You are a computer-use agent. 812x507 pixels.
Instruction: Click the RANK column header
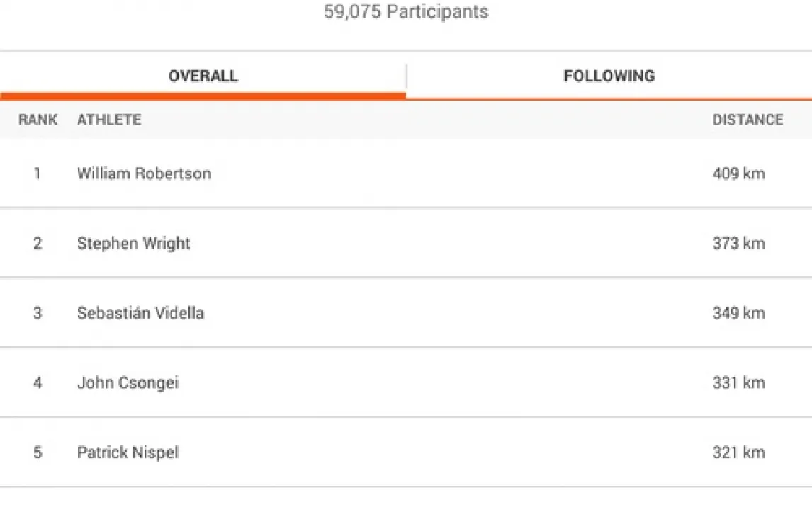tap(38, 120)
